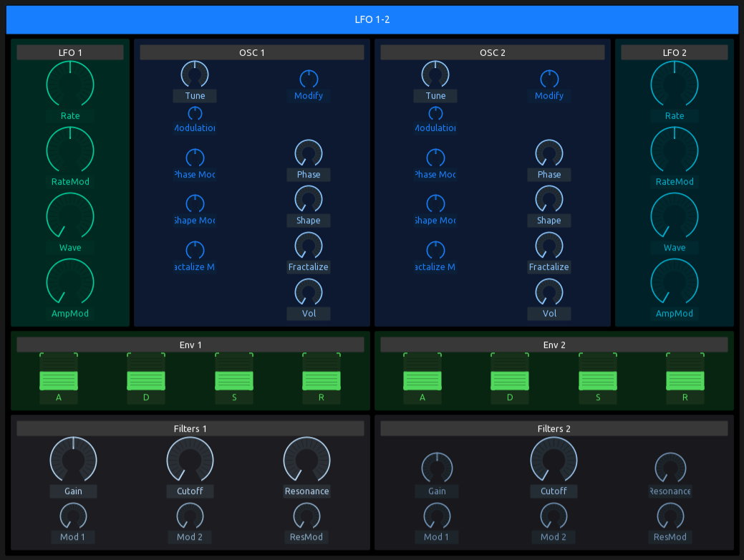Click the OSC 1 Modulation knob
Screen dimensions: 744x560
click(195, 113)
